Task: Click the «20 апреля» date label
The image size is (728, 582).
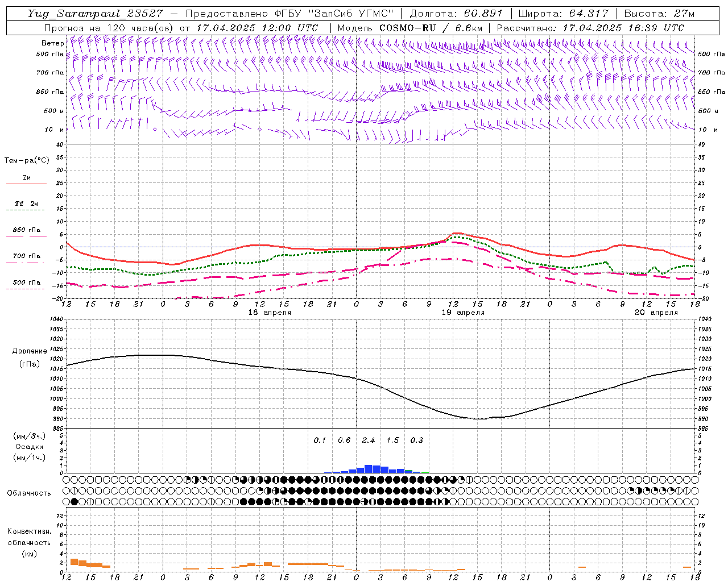Action: click(656, 312)
